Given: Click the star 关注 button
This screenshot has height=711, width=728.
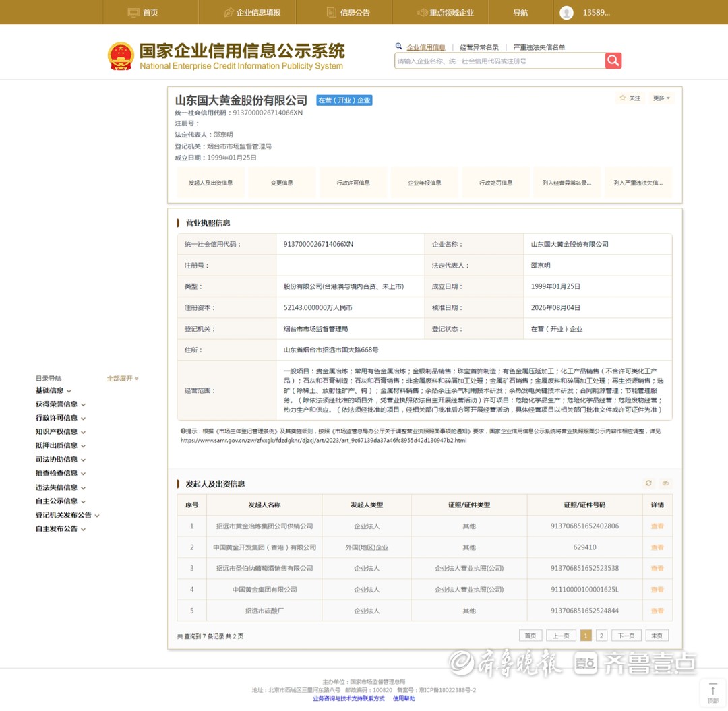Looking at the screenshot, I should coord(630,98).
